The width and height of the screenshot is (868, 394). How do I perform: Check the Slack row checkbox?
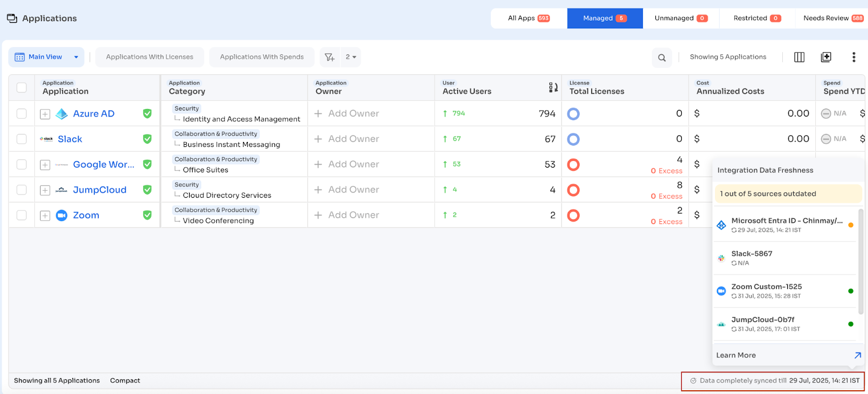(x=22, y=139)
